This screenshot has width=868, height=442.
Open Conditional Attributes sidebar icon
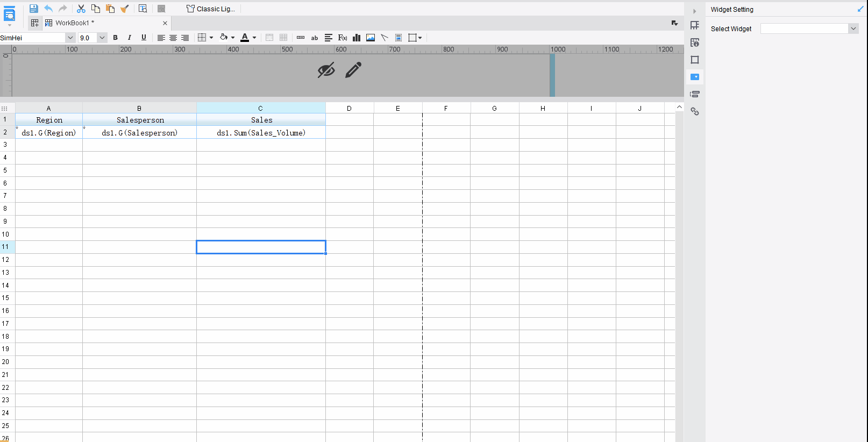(x=695, y=94)
